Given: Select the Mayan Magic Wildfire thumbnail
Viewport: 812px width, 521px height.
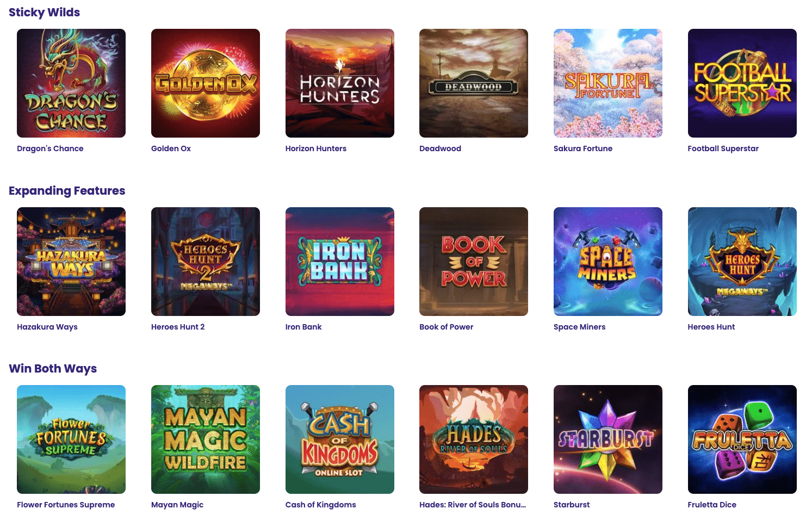Looking at the screenshot, I should 206,439.
